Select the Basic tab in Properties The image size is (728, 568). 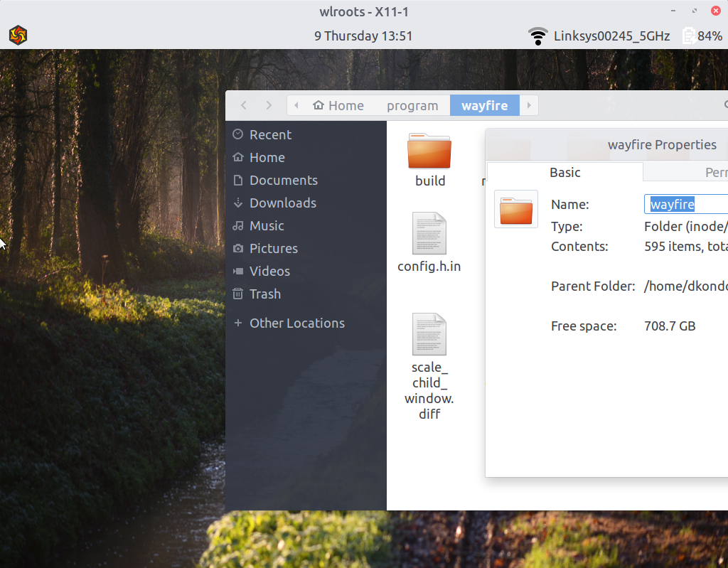(564, 172)
